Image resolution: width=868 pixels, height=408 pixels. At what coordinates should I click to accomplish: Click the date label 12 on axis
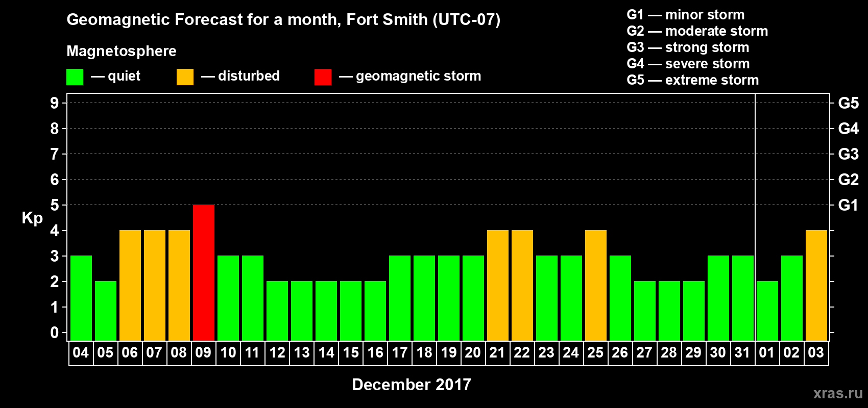(277, 352)
